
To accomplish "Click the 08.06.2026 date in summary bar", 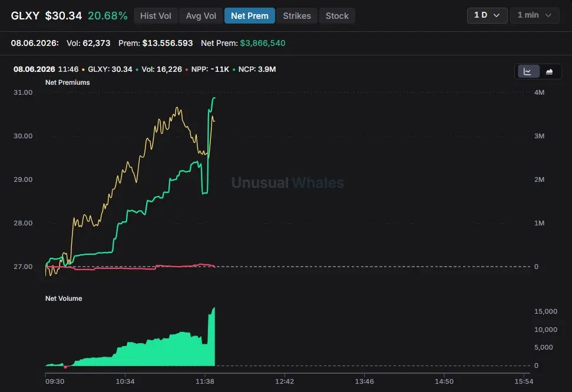I will 35,43.
